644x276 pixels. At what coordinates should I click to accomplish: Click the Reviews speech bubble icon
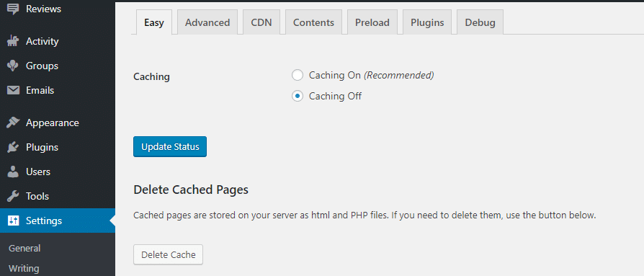coord(13,9)
